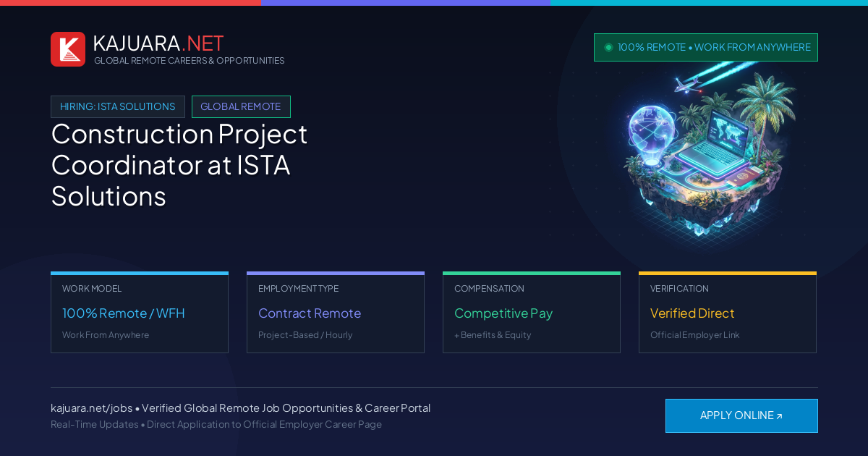Click the 'EMPLOYMENT TYPE' card label
The height and width of the screenshot is (456, 868).
click(298, 289)
